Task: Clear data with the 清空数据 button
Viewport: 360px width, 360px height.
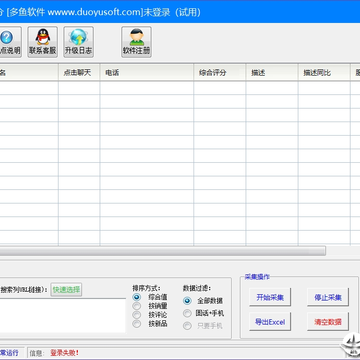Action: tap(328, 322)
